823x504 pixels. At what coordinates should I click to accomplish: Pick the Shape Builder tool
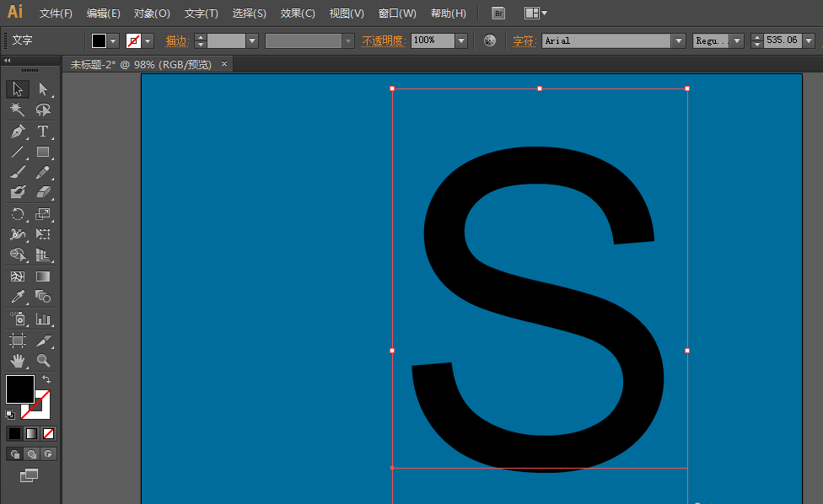click(18, 255)
